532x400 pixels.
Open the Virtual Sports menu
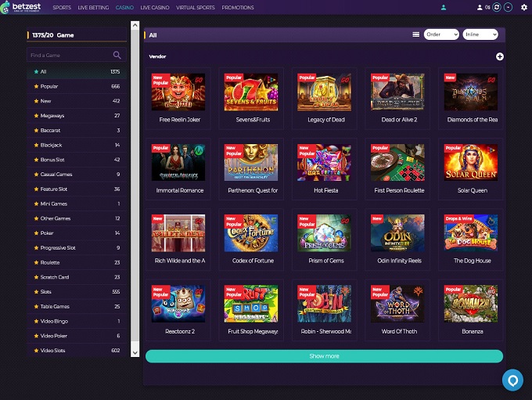coord(196,8)
